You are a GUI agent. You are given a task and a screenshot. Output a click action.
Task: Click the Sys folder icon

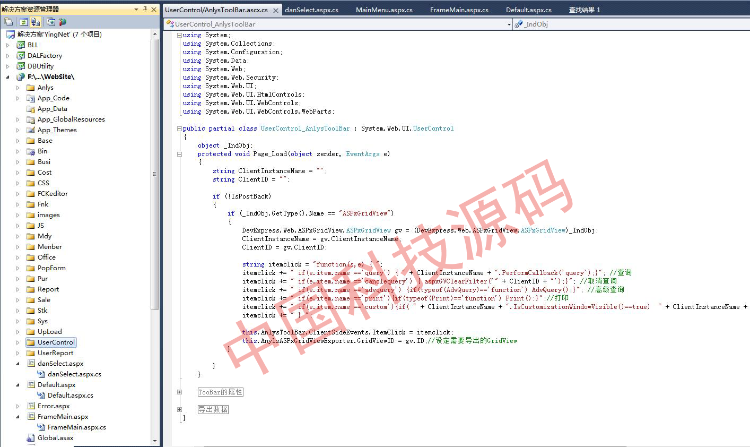tap(31, 321)
